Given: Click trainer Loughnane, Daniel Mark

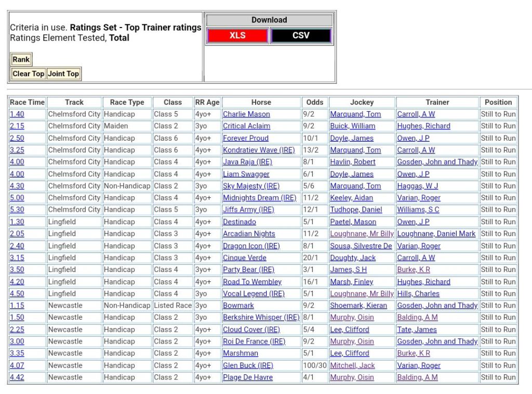Looking at the screenshot, I should pyautogui.click(x=436, y=234).
